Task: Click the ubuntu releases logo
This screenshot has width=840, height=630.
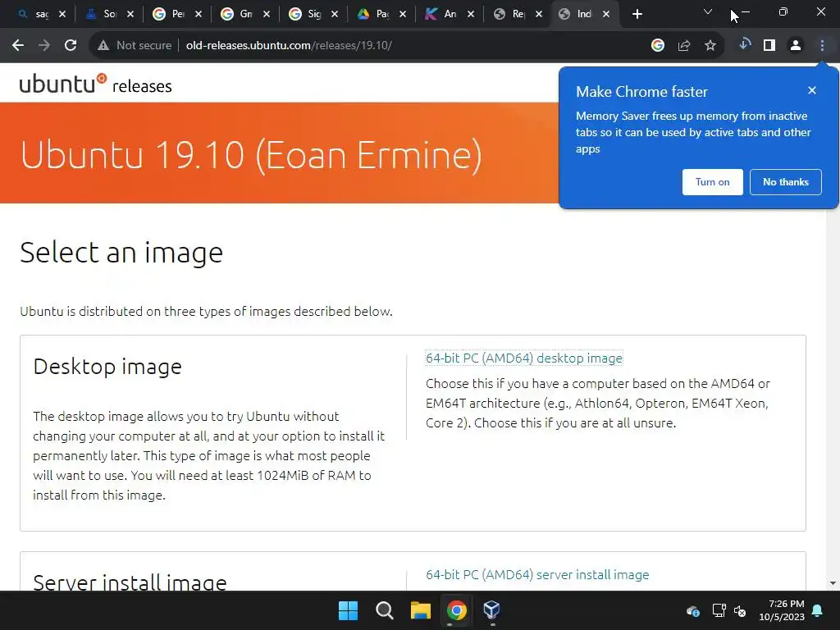Action: click(x=95, y=84)
